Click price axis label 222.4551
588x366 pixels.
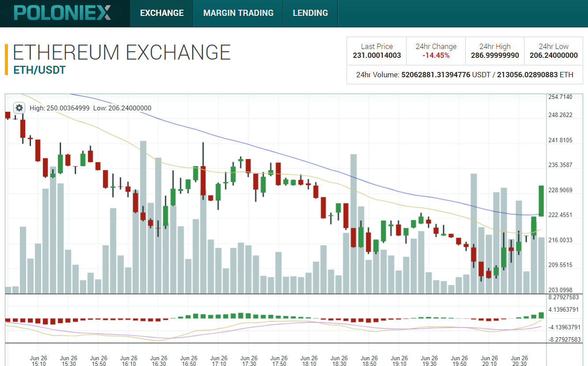click(560, 215)
